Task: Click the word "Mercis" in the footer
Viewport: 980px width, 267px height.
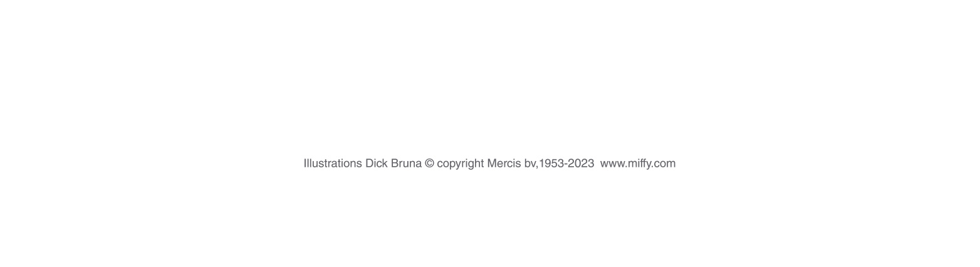Action: (x=503, y=164)
